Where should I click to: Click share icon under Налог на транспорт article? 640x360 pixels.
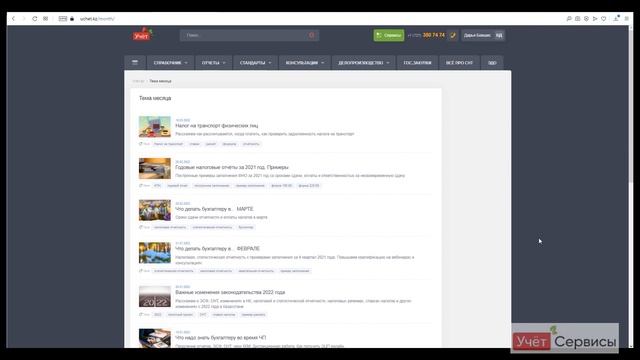pyautogui.click(x=141, y=144)
